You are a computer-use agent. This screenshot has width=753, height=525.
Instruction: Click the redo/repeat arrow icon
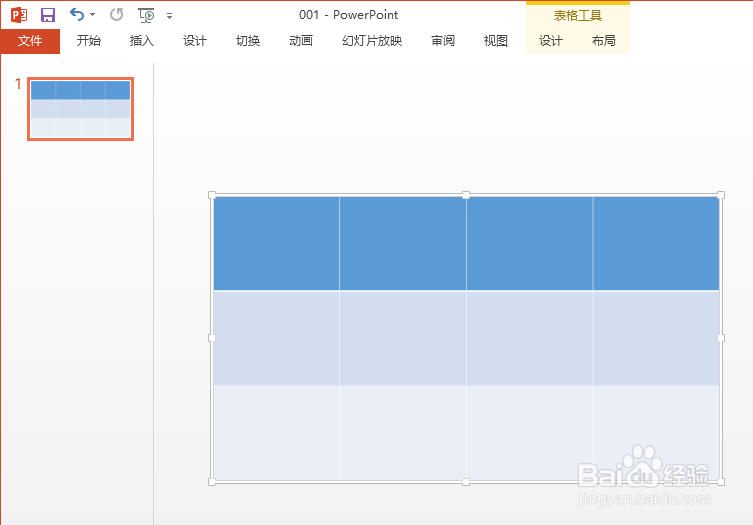click(116, 15)
